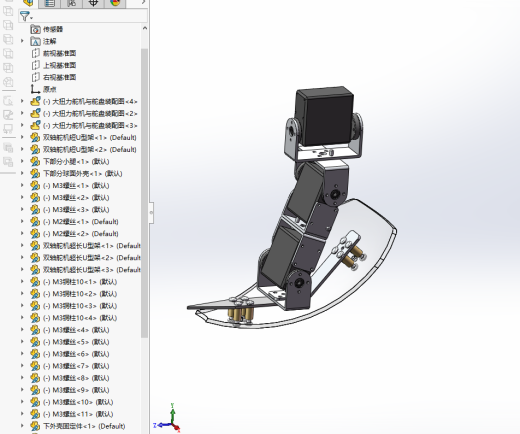This screenshot has height=434, width=520.
Task: Select the 原点 origin icon
Action: pyautogui.click(x=35, y=89)
